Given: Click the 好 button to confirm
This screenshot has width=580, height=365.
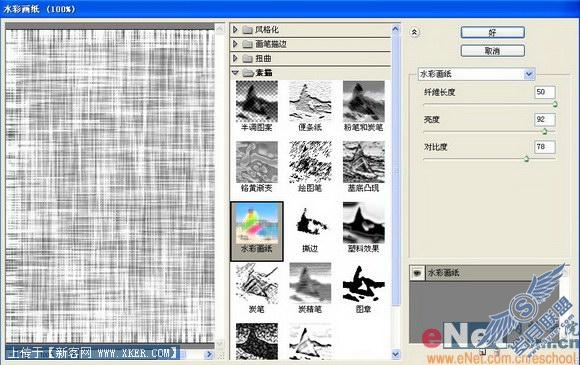Looking at the screenshot, I should pyautogui.click(x=492, y=32).
